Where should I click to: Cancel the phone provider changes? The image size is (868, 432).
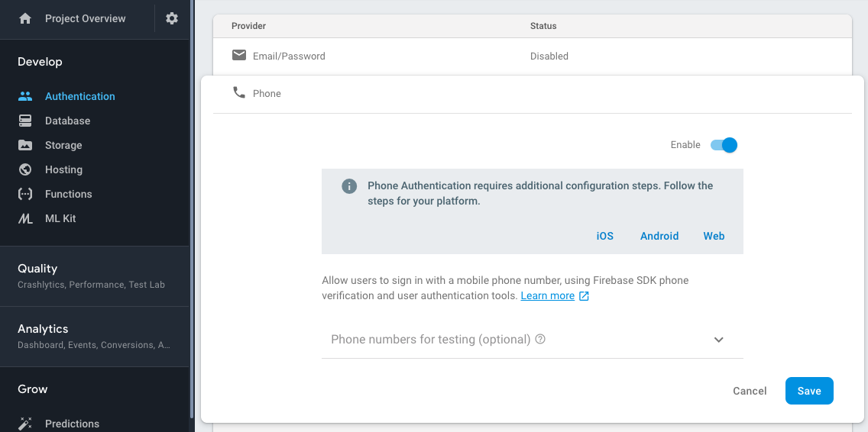[749, 391]
